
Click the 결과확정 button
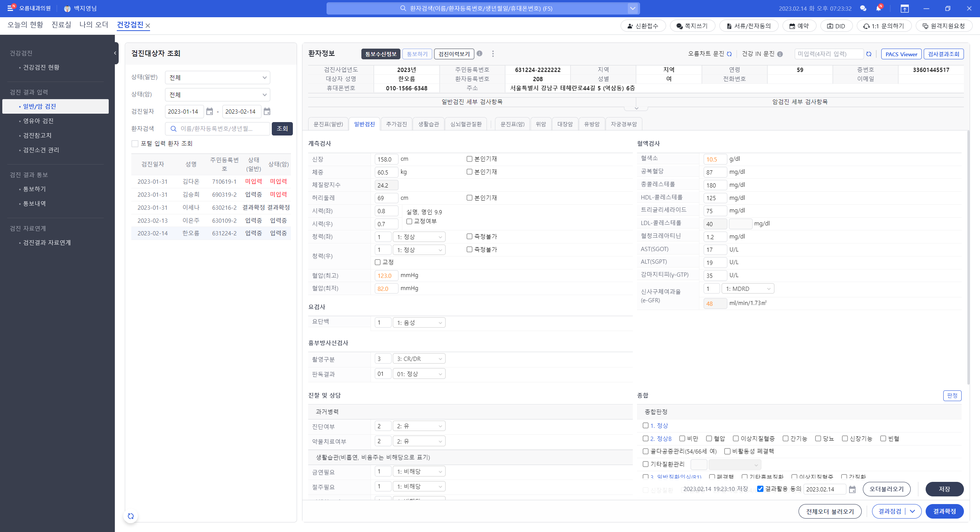(944, 511)
